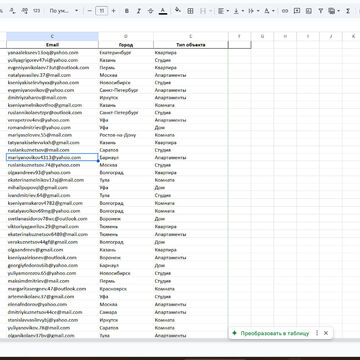The height and width of the screenshot is (360, 360).
Task: Open more options in the convert-to-table popup
Action: click(317, 333)
